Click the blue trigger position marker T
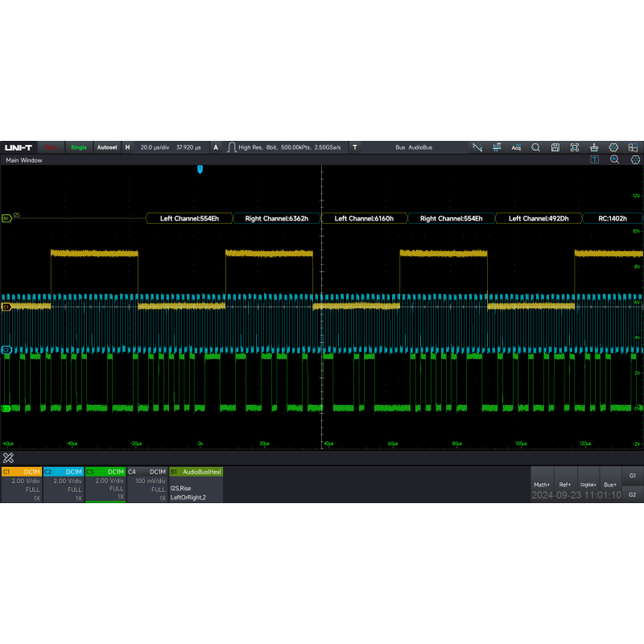Viewport: 644px width, 644px height. pyautogui.click(x=200, y=169)
